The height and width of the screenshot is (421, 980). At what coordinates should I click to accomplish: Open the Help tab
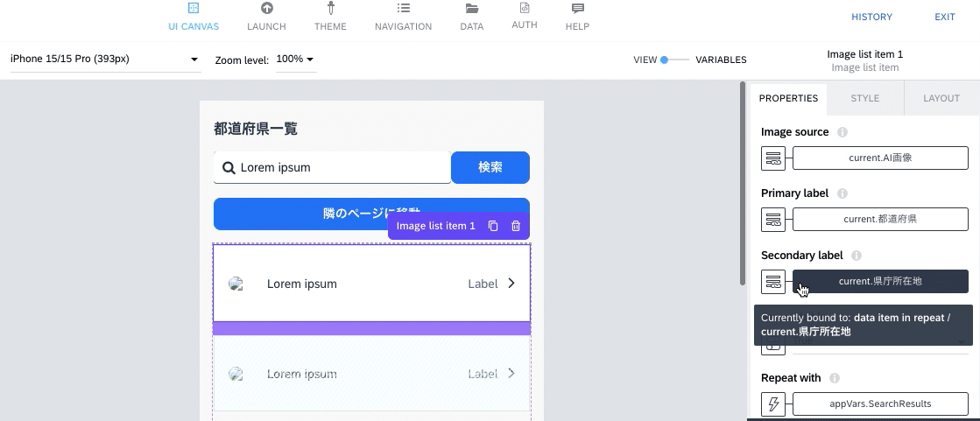pos(577,17)
